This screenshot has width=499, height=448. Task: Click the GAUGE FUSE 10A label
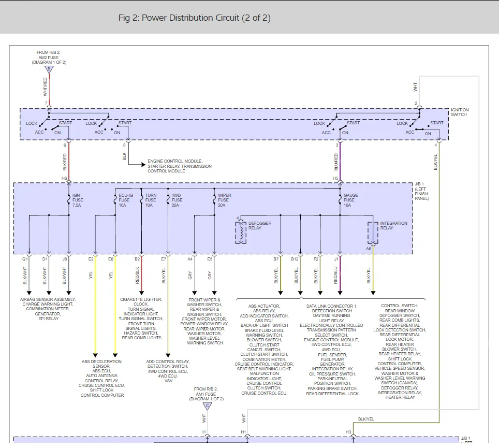(x=351, y=200)
